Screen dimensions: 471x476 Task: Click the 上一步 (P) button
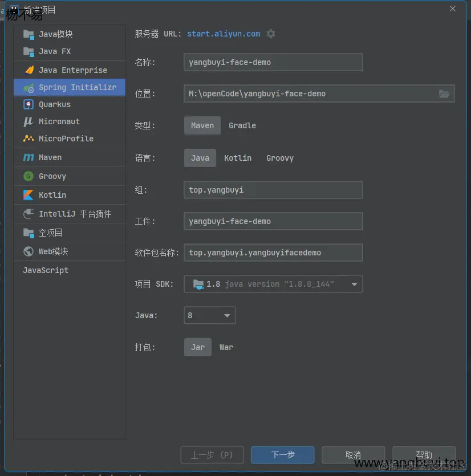212,455
